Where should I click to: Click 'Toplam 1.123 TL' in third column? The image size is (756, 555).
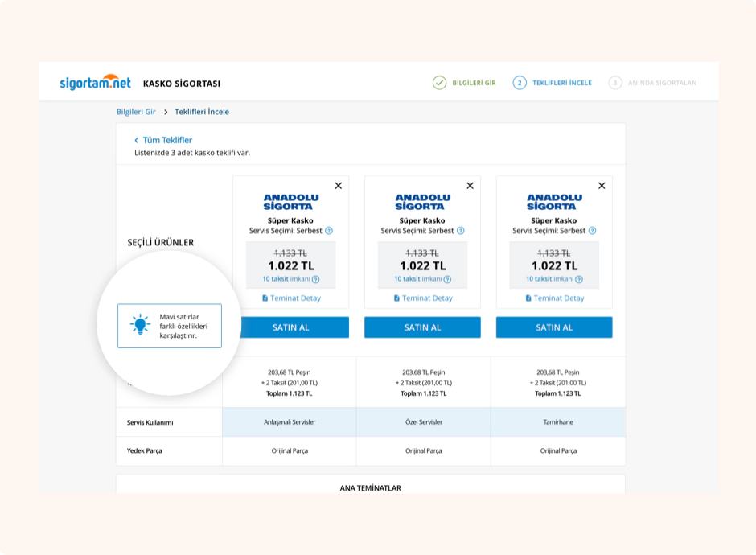coord(558,393)
